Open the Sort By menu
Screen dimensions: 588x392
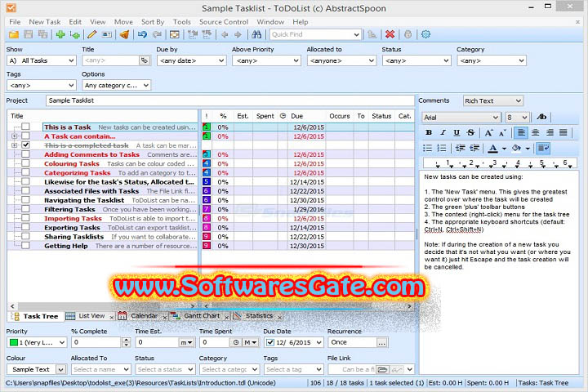[x=153, y=22]
